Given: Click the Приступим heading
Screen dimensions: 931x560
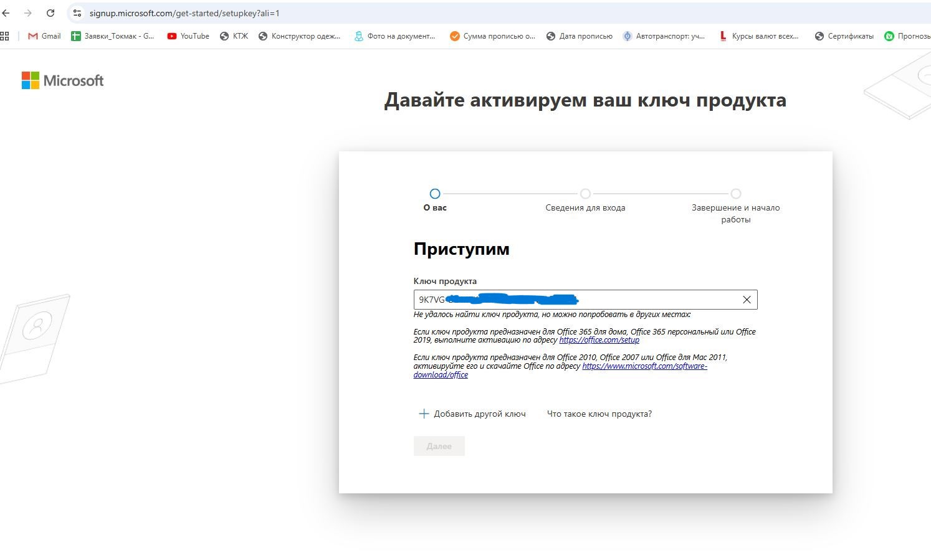Looking at the screenshot, I should [x=461, y=249].
